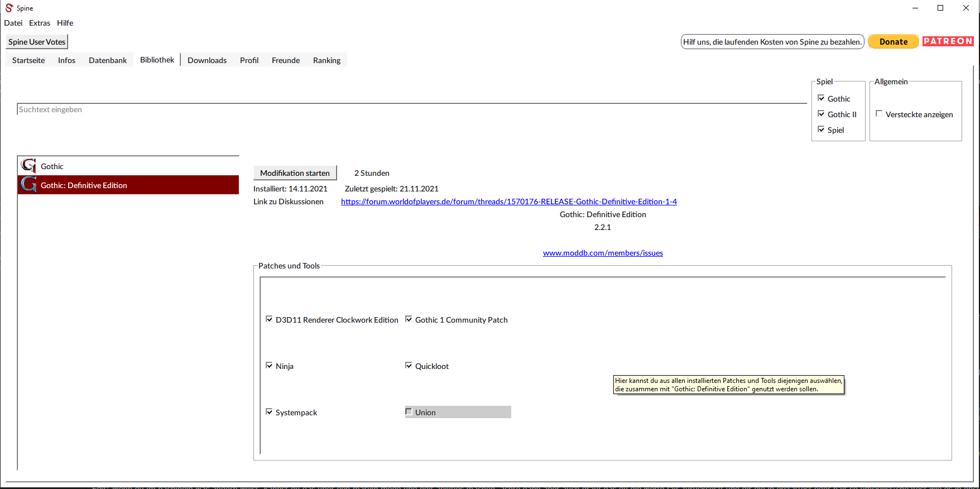Click the 'Link zu Diskussionen' label
Image resolution: width=980 pixels, height=489 pixels.
pos(289,202)
